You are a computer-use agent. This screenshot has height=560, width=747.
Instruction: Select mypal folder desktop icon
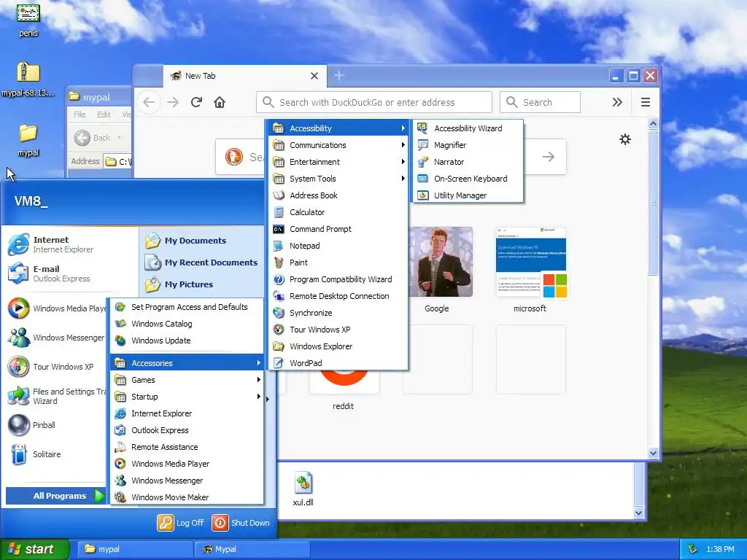point(28,140)
